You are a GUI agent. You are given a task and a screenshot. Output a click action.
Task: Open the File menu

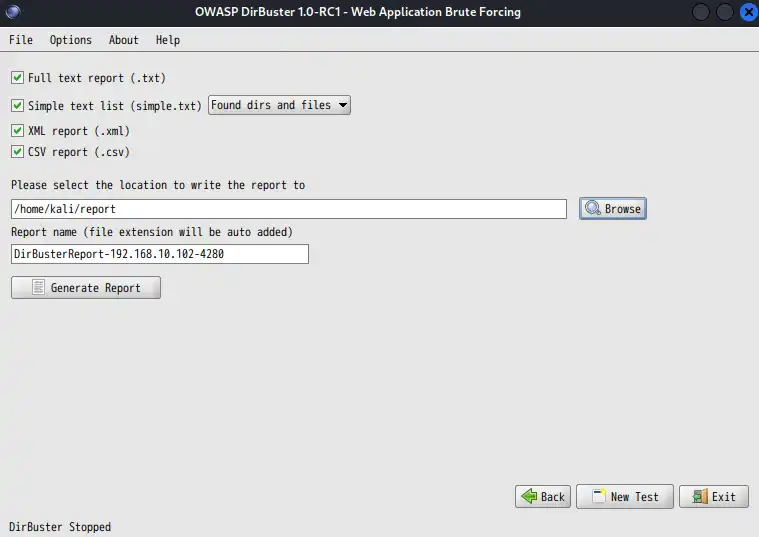(x=20, y=40)
